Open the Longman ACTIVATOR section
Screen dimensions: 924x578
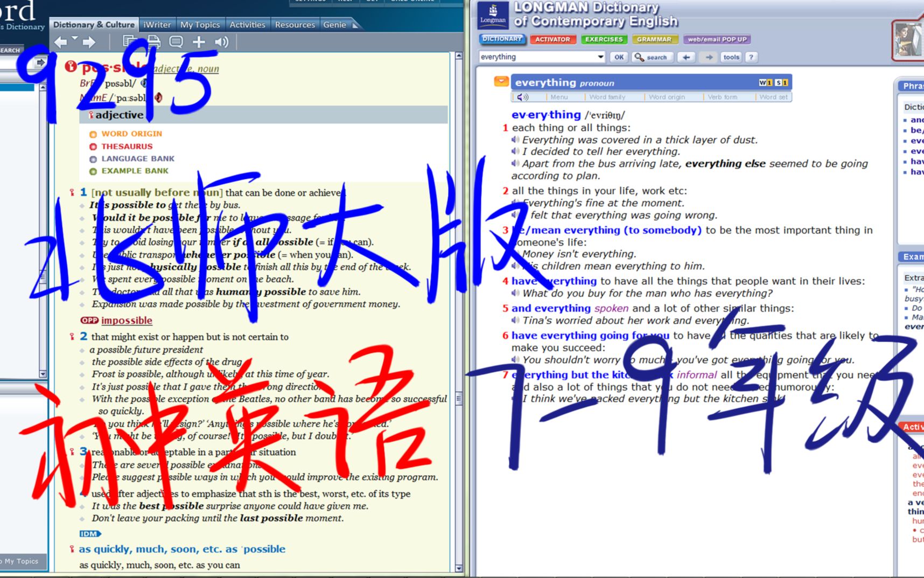[x=552, y=39]
